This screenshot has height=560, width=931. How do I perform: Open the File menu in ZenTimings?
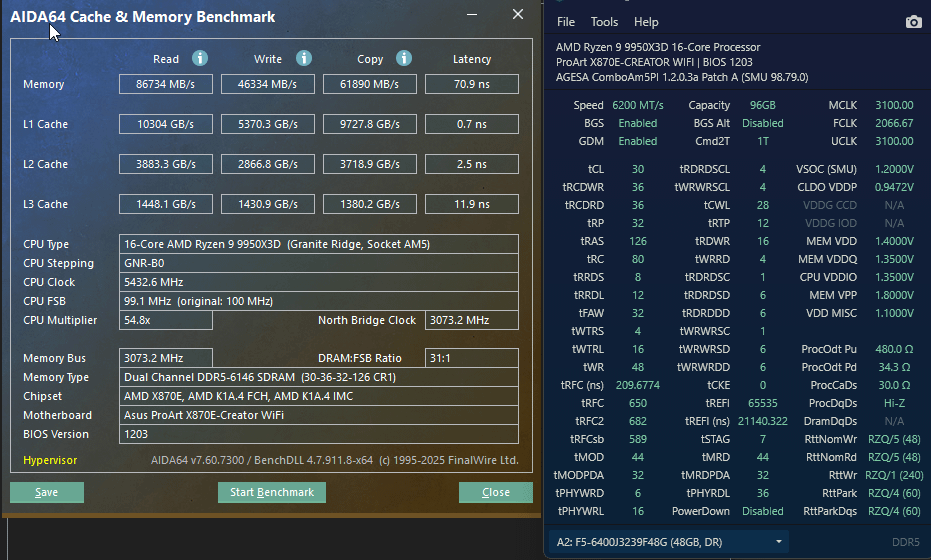pos(566,22)
